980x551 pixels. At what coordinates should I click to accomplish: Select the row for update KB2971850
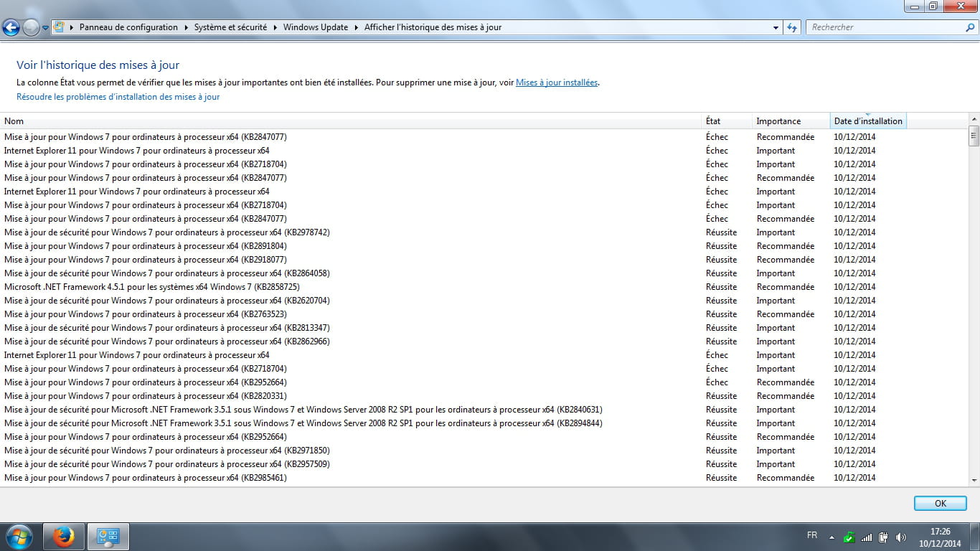point(484,451)
